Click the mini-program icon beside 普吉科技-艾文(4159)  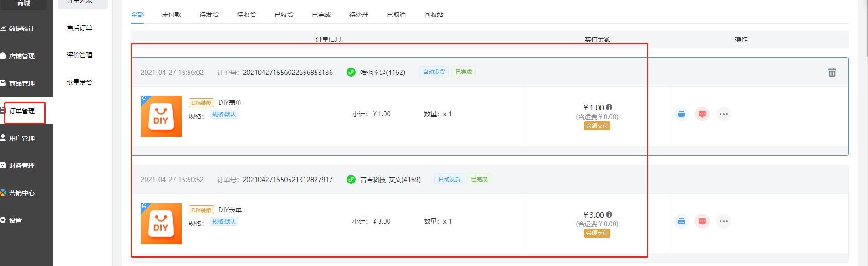pos(351,179)
